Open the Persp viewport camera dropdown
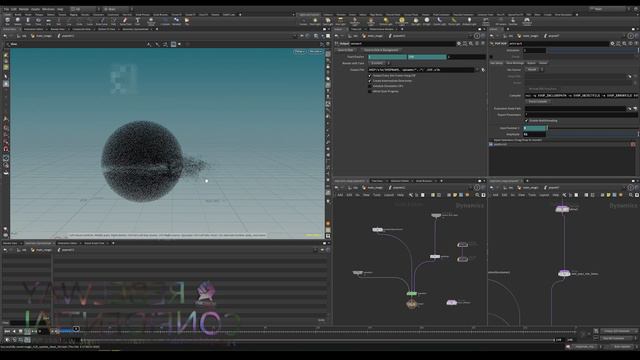The height and width of the screenshot is (360, 640). coord(300,51)
